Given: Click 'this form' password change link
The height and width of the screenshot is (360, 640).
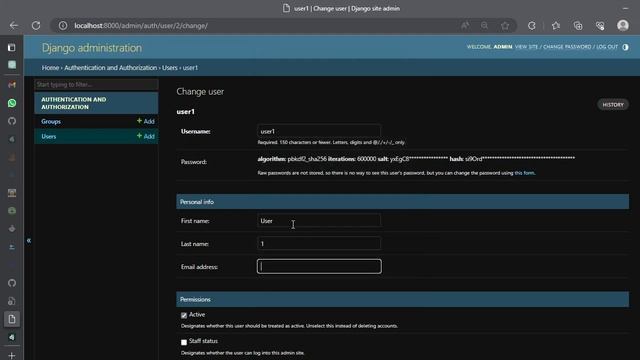Looking at the screenshot, I should coord(524,173).
